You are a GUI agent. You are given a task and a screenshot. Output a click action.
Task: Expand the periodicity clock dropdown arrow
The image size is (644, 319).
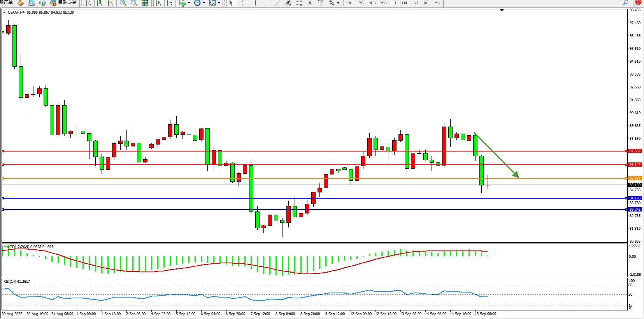click(204, 3)
